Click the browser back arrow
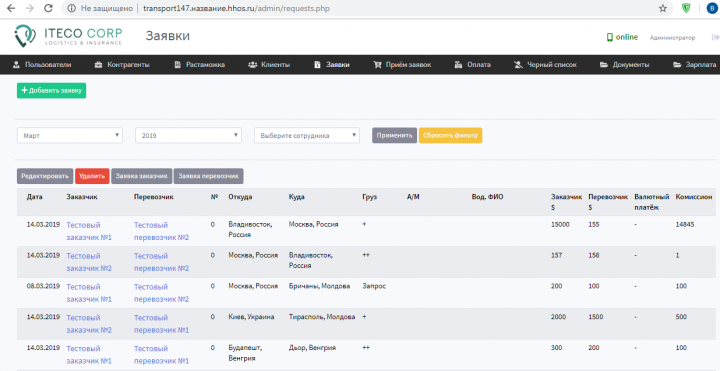The image size is (720, 371). pyautogui.click(x=11, y=8)
